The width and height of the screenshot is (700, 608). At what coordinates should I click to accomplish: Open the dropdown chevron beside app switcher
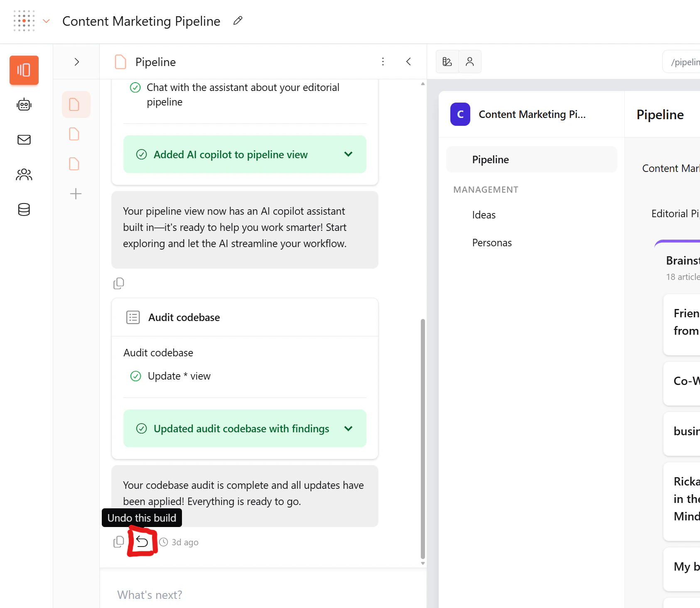click(46, 21)
